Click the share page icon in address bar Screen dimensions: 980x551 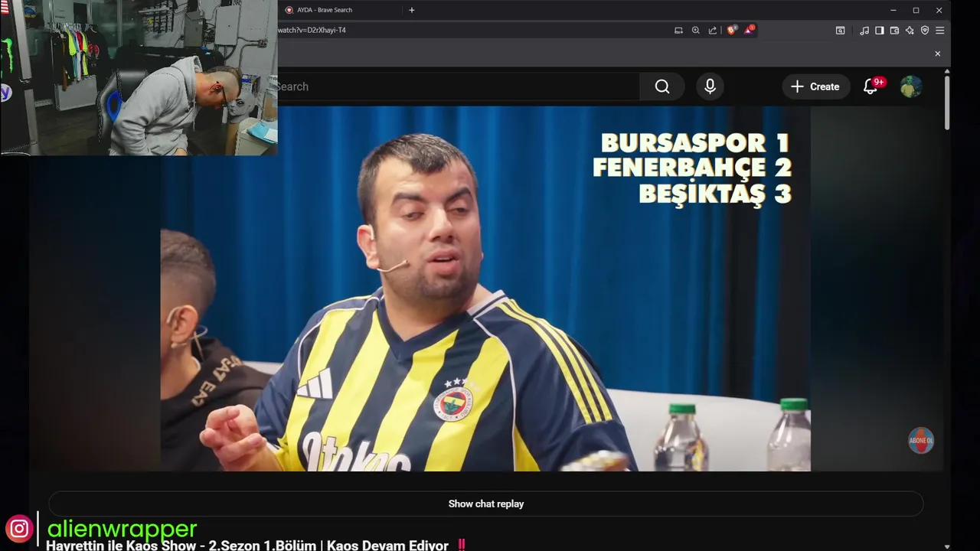point(713,30)
